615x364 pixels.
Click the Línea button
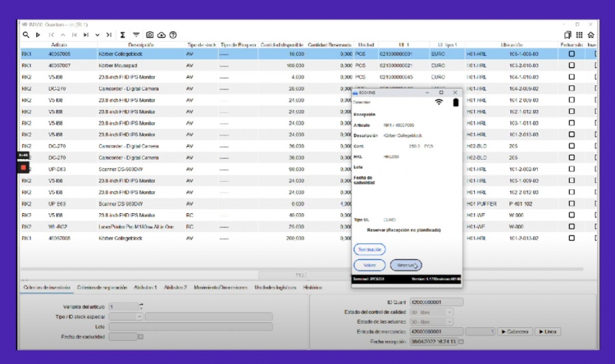click(x=547, y=331)
